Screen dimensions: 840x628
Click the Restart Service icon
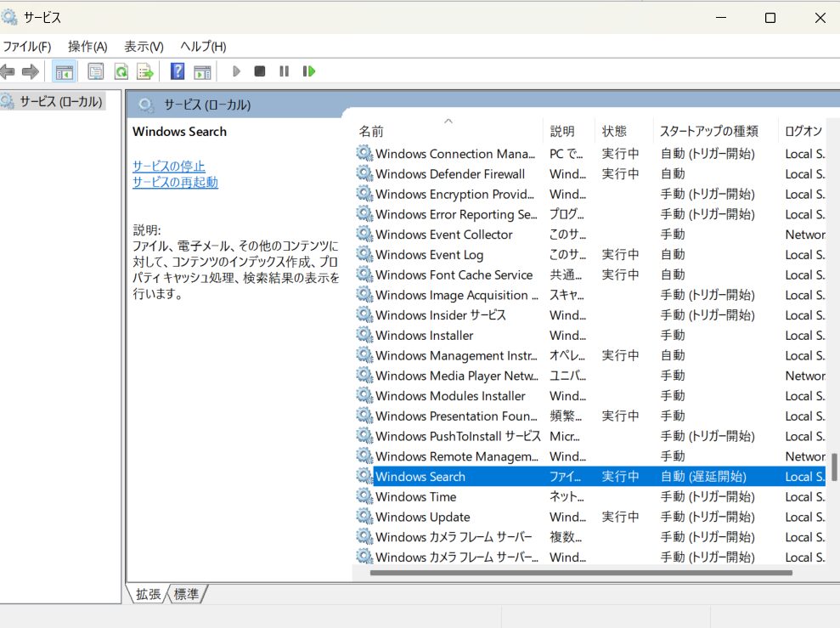(309, 71)
